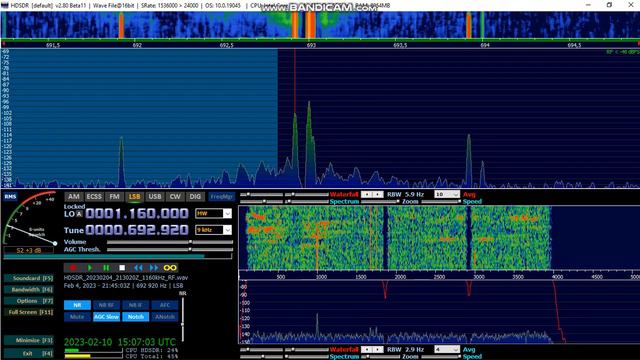The width and height of the screenshot is (640, 360).
Task: Adjust the upper Zoom slider
Action: (380, 202)
